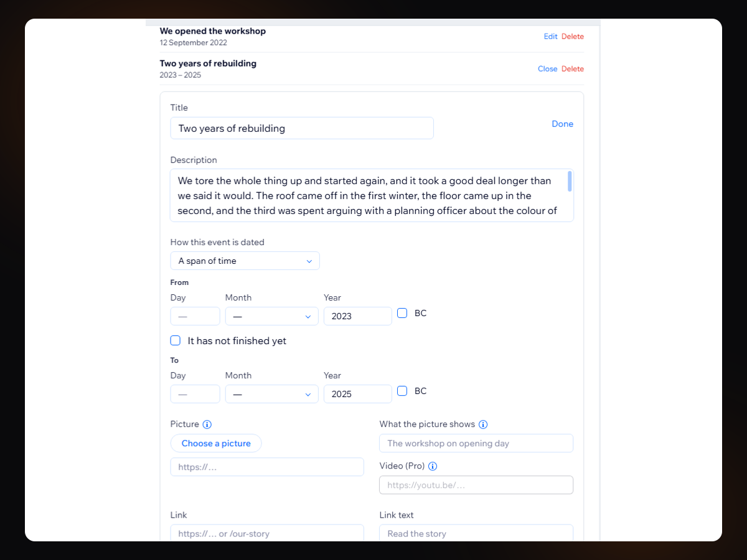The image size is (747, 560).
Task: Tick the BC checkbox for the From year
Action: coord(402,313)
